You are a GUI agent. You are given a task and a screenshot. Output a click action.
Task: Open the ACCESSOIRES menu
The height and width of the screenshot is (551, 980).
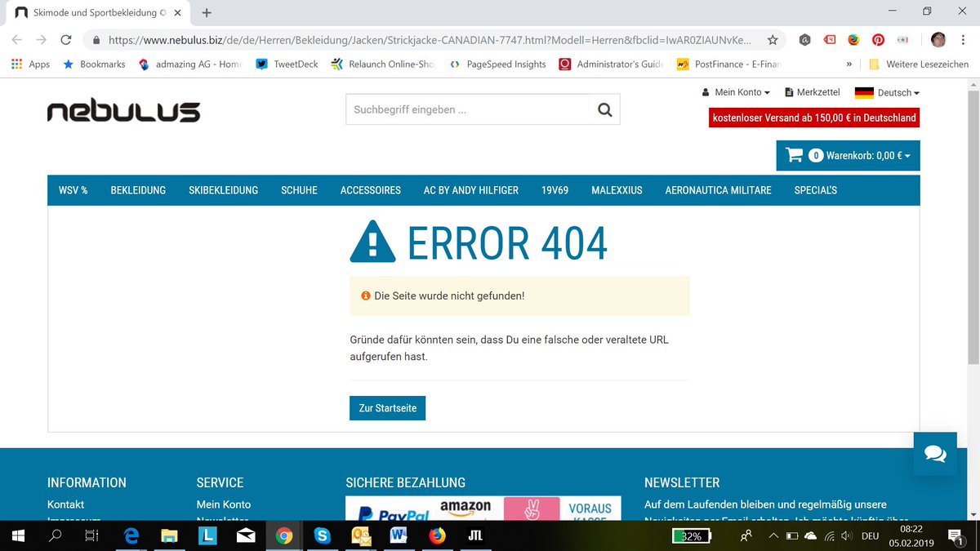371,190
